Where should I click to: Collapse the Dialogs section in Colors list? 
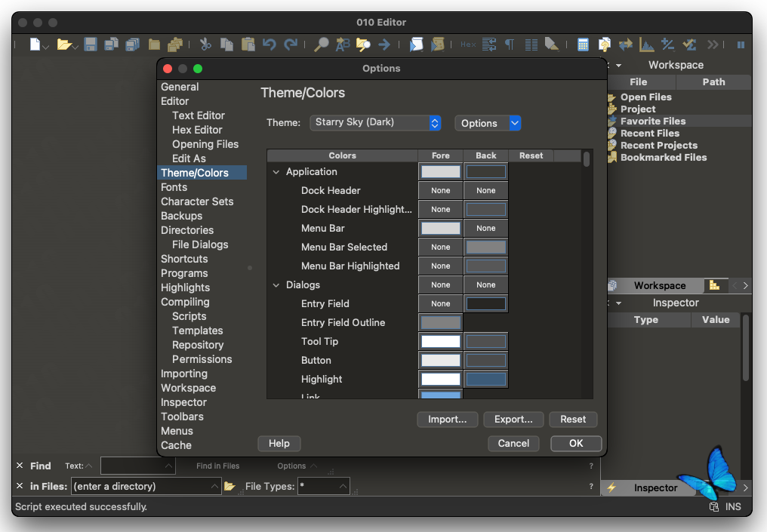276,284
